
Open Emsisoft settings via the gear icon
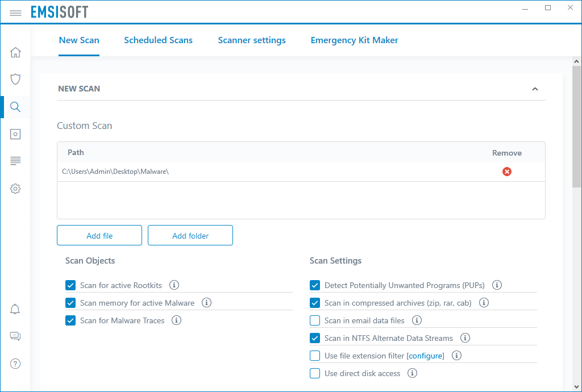pyautogui.click(x=15, y=189)
